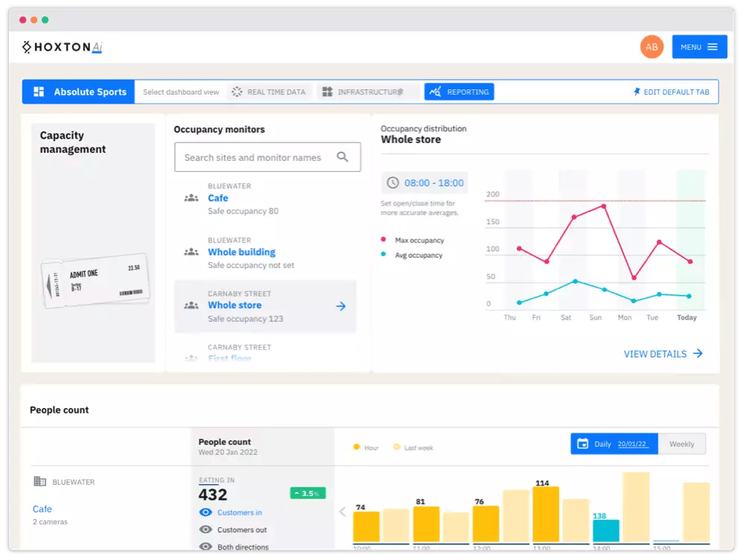744x560 pixels.
Task: Select the Today column in occupancy chart
Action: 690,240
